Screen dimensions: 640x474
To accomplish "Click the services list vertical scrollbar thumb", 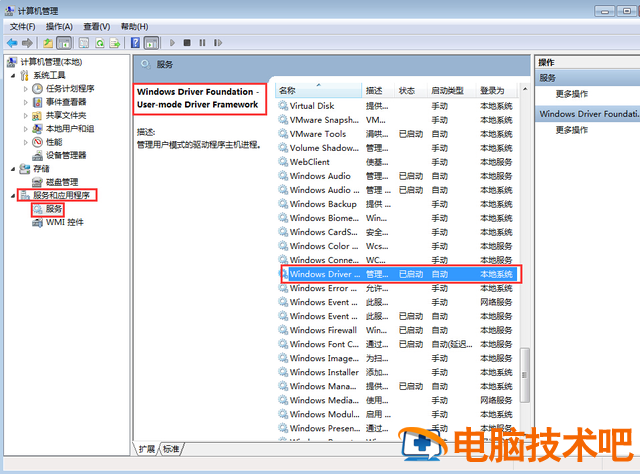I will pyautogui.click(x=525, y=375).
